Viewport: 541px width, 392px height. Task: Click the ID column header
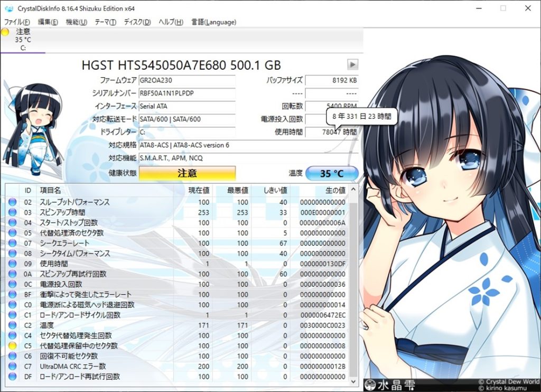(28, 190)
